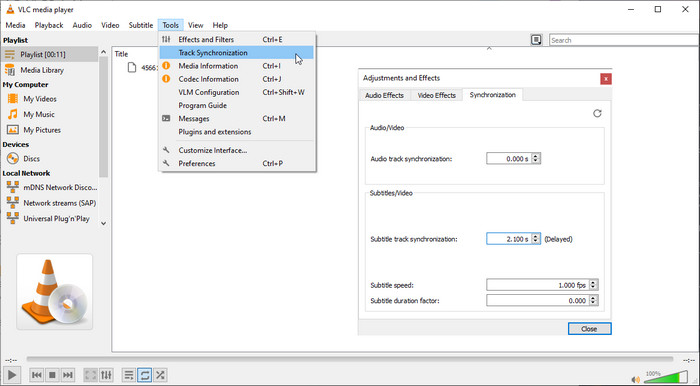Screen dimensions: 700x386
Task: Change the playlist view mode icon
Action: (x=536, y=40)
